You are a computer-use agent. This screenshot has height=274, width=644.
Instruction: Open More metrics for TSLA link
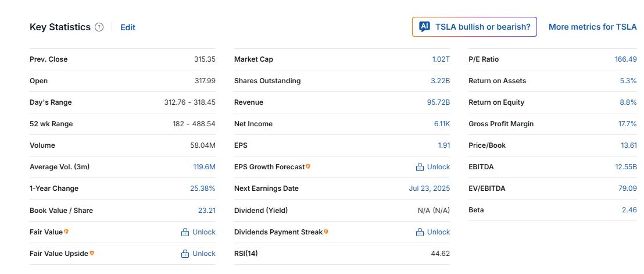click(592, 27)
